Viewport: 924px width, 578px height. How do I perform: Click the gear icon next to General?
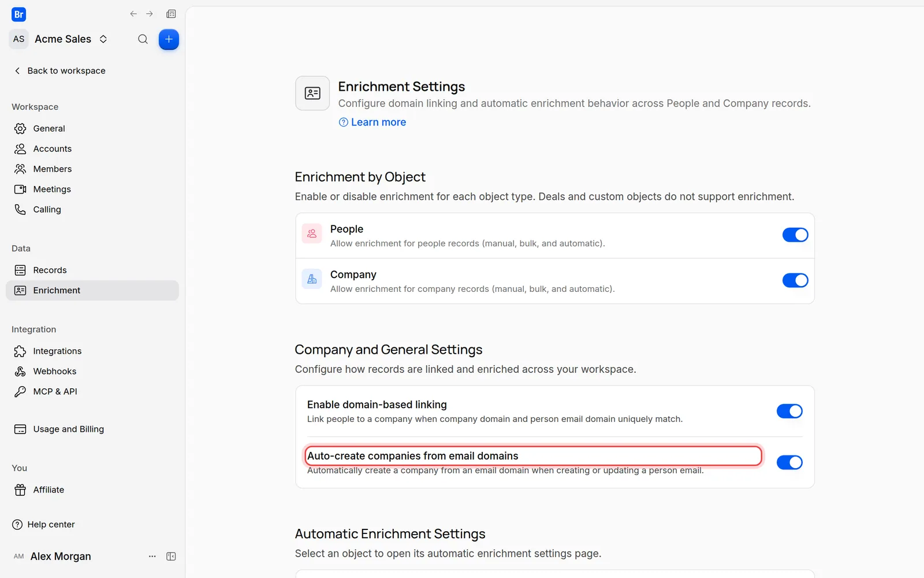point(20,128)
